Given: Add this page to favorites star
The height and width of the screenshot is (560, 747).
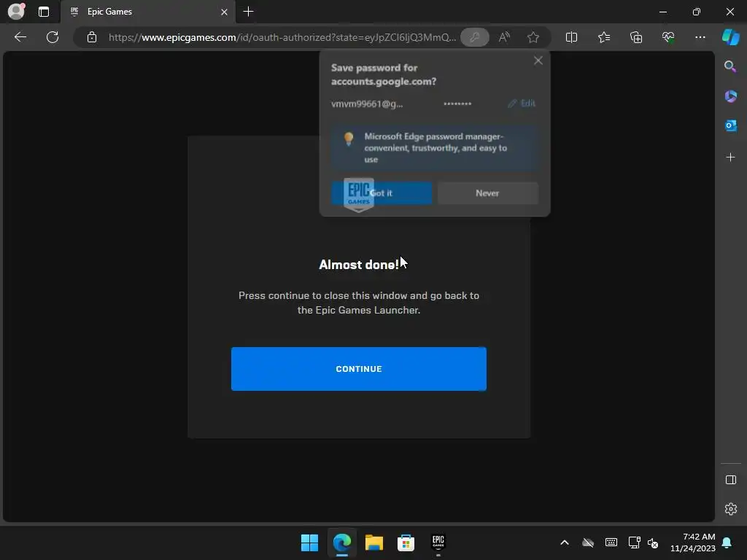Looking at the screenshot, I should (x=533, y=37).
